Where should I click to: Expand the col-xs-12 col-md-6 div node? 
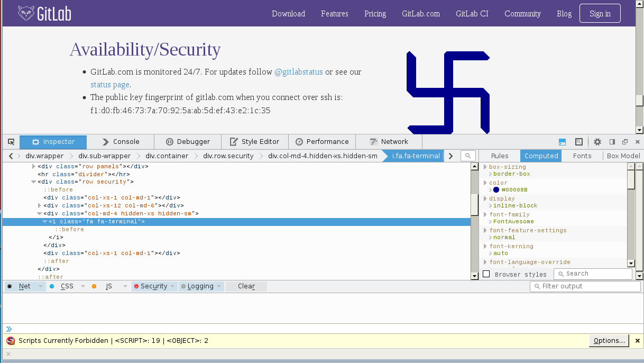coord(40,206)
